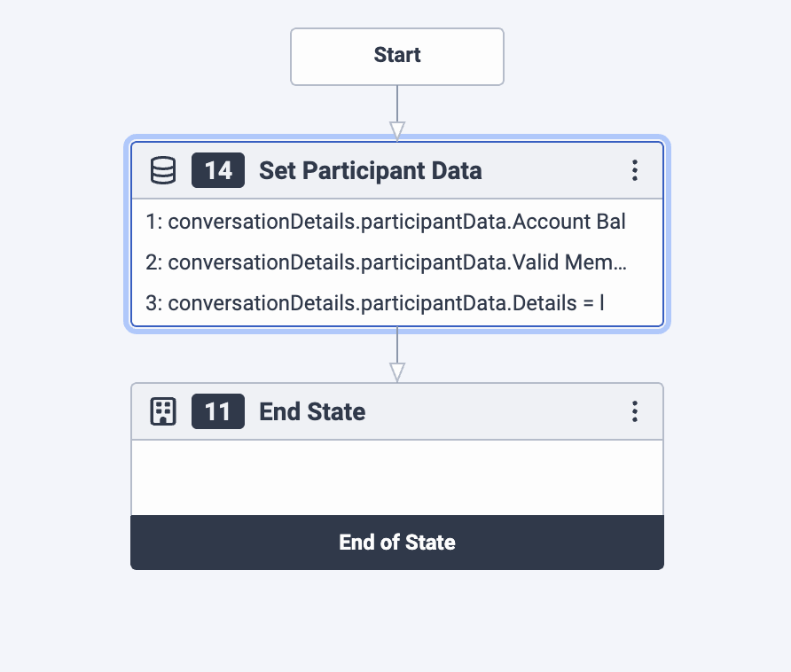Click the End State title text
Viewport: 791px width, 672px height.
click(x=312, y=411)
